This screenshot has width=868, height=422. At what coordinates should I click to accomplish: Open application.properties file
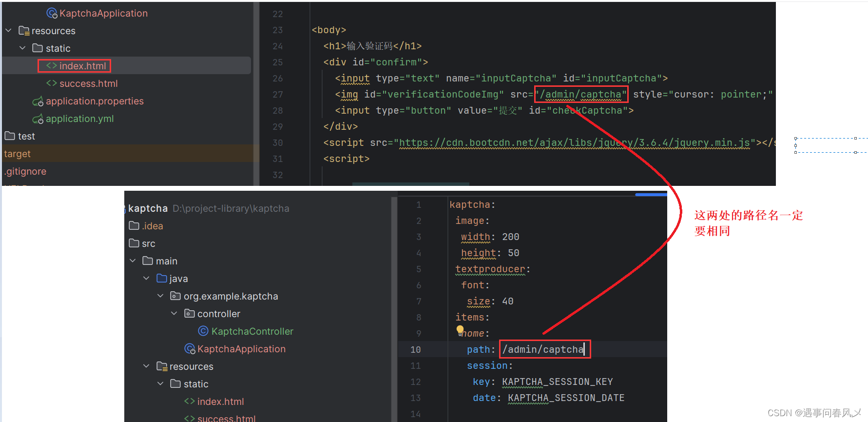95,101
